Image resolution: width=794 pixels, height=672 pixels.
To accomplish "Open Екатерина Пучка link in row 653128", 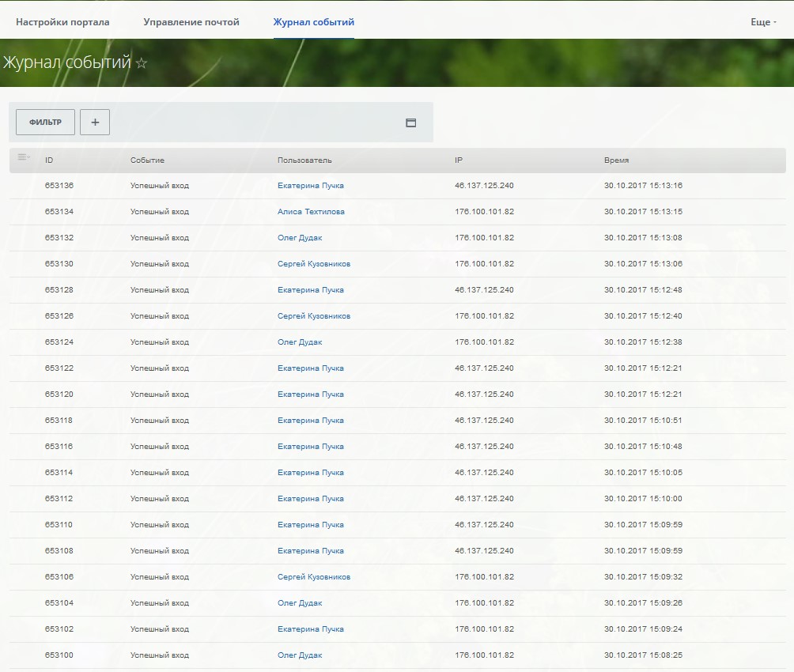I will point(311,289).
